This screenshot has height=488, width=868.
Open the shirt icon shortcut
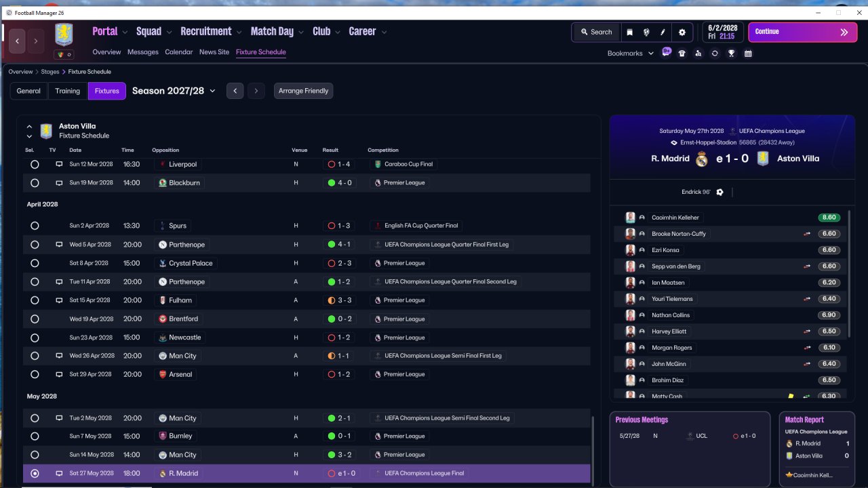[x=682, y=53]
